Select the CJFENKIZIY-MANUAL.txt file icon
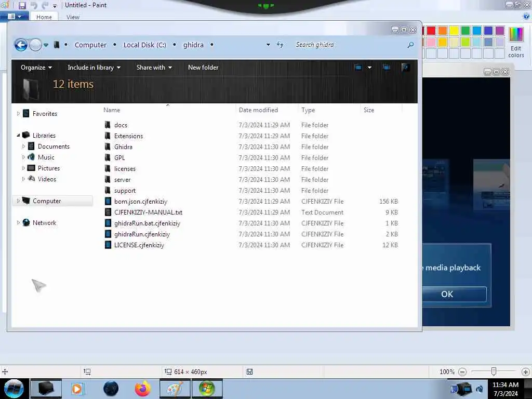 (x=108, y=212)
